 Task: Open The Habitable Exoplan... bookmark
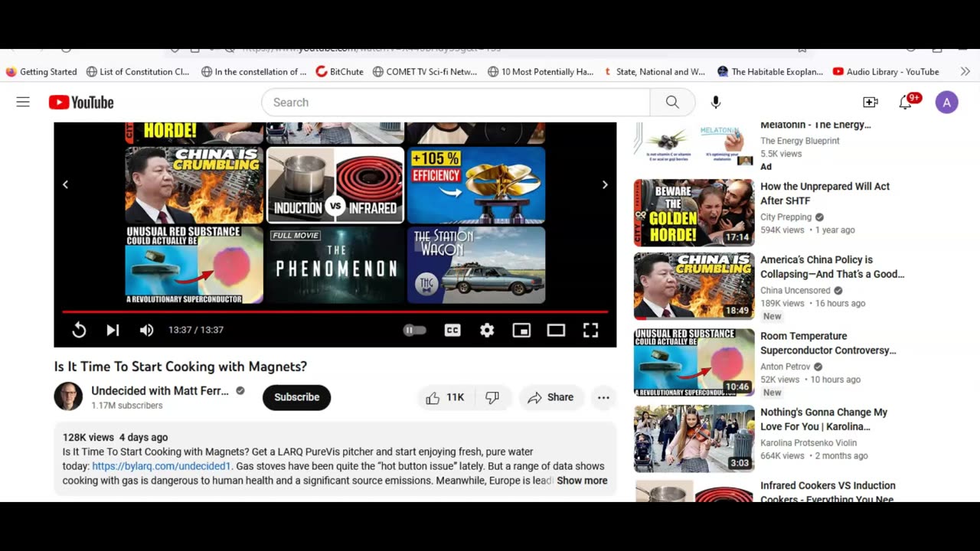(770, 72)
